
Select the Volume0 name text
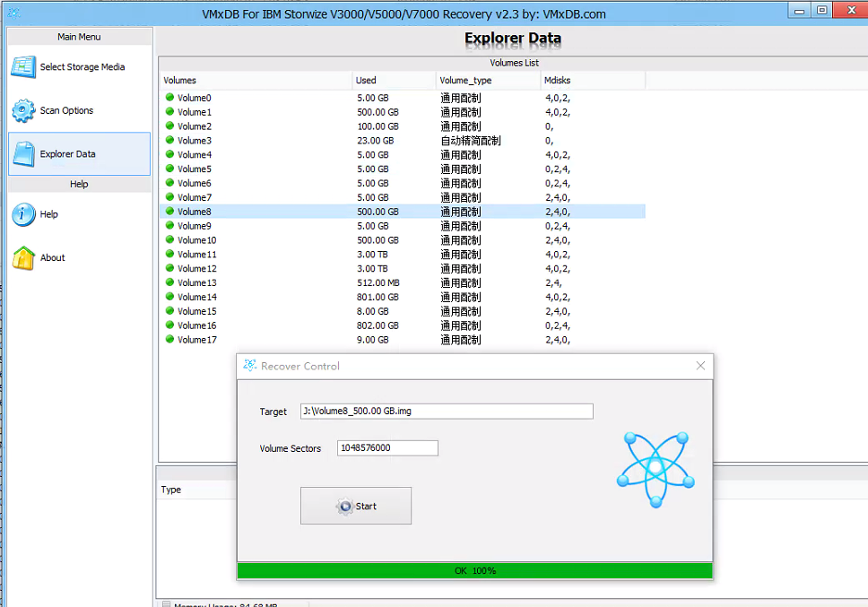pos(195,98)
